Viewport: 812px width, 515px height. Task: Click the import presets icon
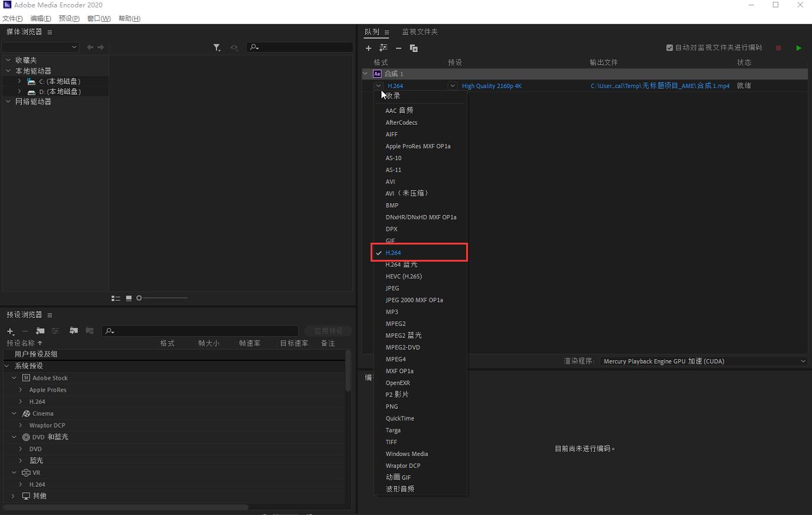click(74, 331)
